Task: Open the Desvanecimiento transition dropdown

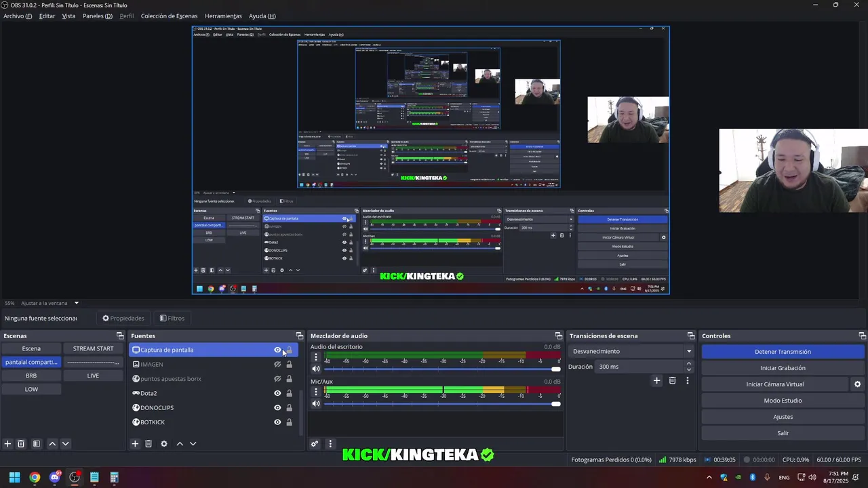Action: click(632, 351)
